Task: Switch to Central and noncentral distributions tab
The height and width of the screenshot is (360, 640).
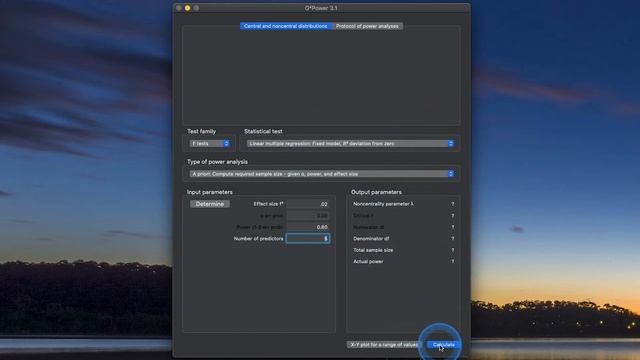Action: [x=286, y=26]
